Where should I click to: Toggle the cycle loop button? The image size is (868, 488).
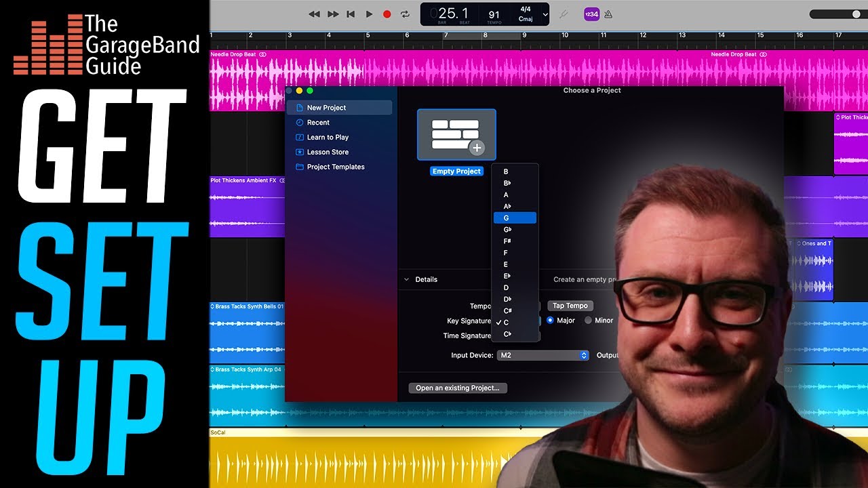(x=406, y=14)
